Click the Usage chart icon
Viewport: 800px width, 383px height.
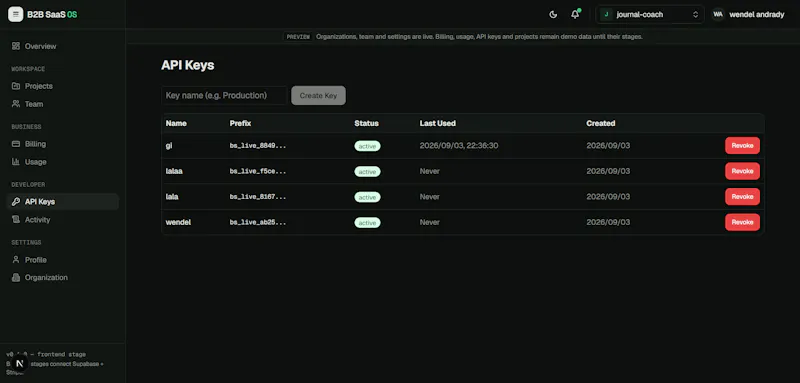coord(16,162)
